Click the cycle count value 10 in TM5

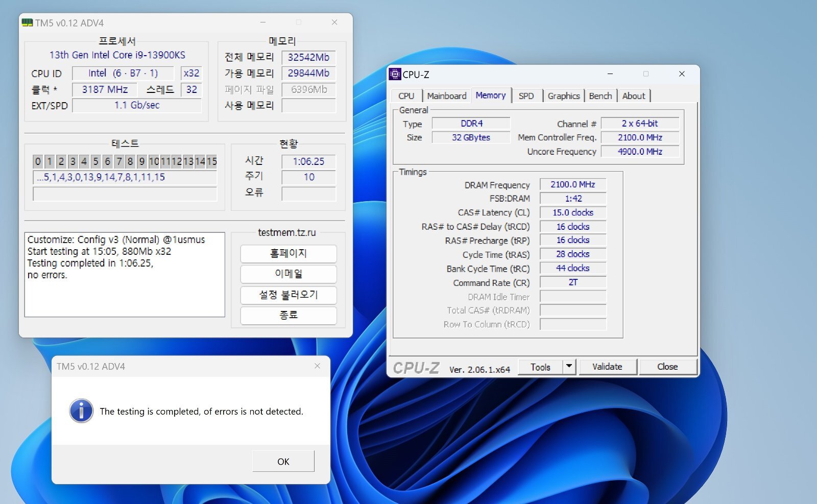[x=309, y=177]
